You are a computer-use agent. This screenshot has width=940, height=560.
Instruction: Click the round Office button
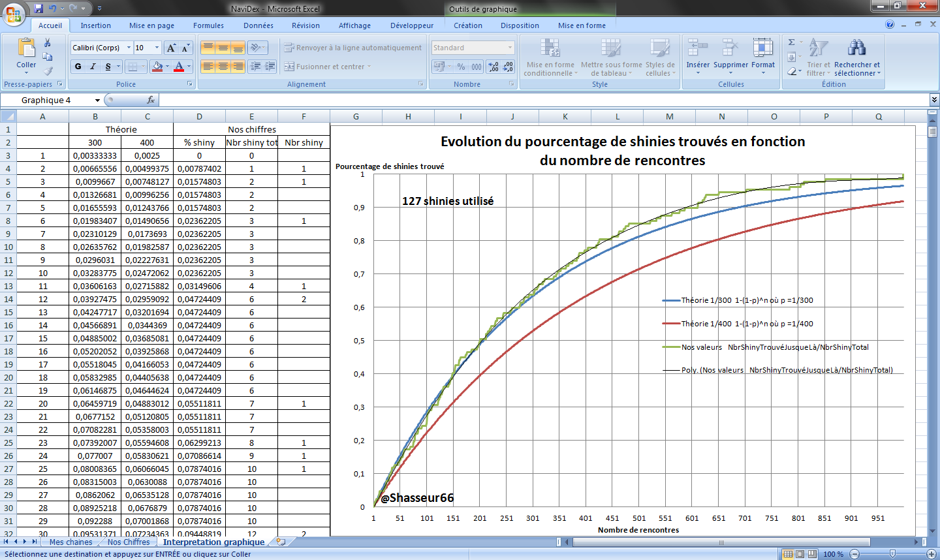pos(14,13)
